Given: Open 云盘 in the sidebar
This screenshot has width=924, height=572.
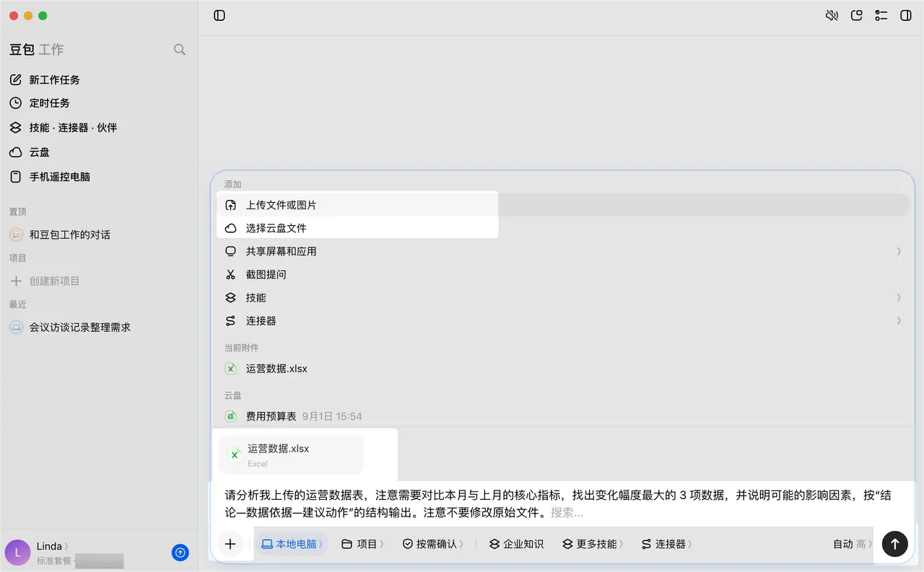Looking at the screenshot, I should coord(99,152).
